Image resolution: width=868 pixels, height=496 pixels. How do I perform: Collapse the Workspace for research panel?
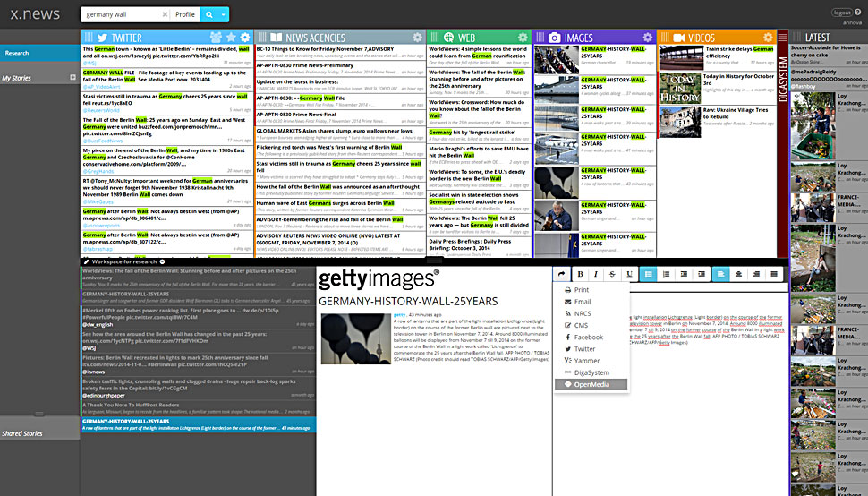pyautogui.click(x=162, y=261)
